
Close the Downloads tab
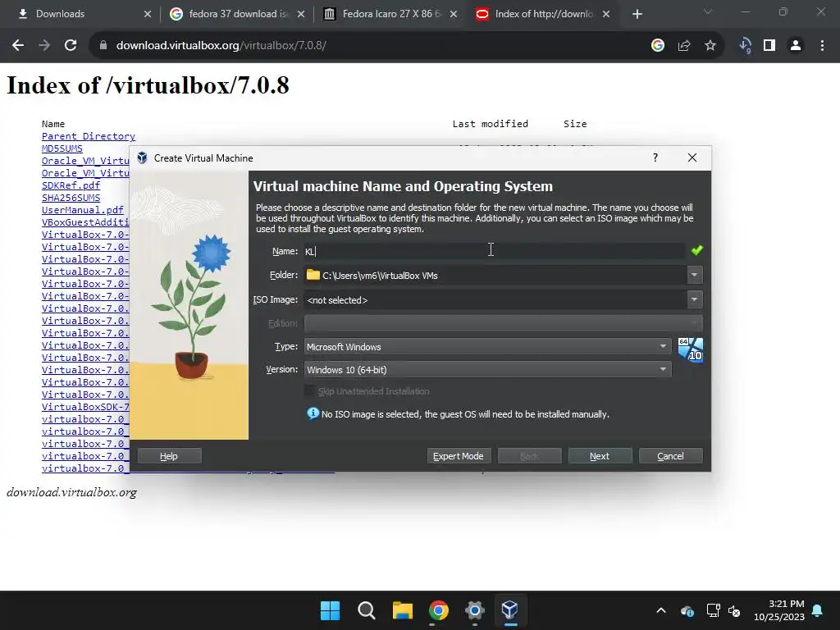(148, 14)
